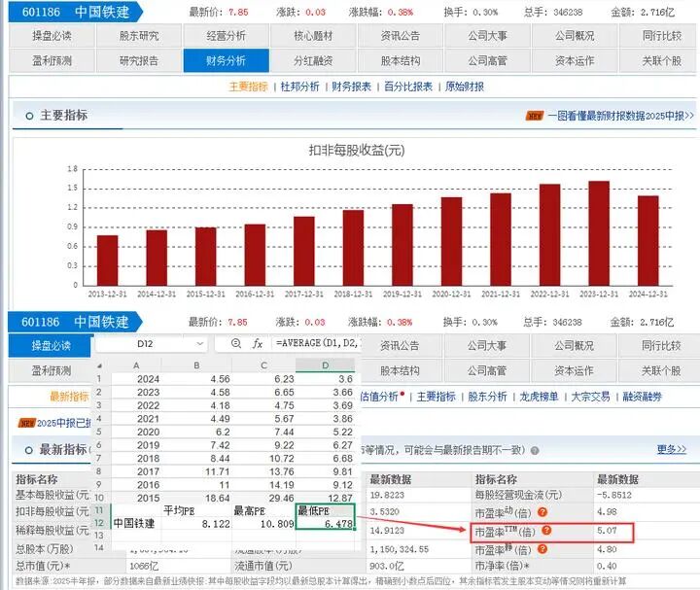Image resolution: width=700 pixels, height=590 pixels.
Task: Click the 2024-12-31 bar in chart
Action: (x=648, y=240)
